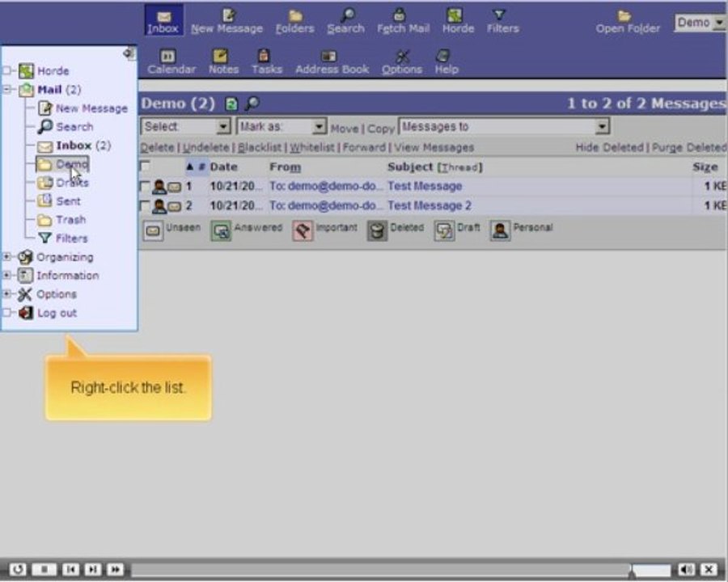Click the Unseen legend icon
Screen dimensions: 728x582
(x=153, y=230)
